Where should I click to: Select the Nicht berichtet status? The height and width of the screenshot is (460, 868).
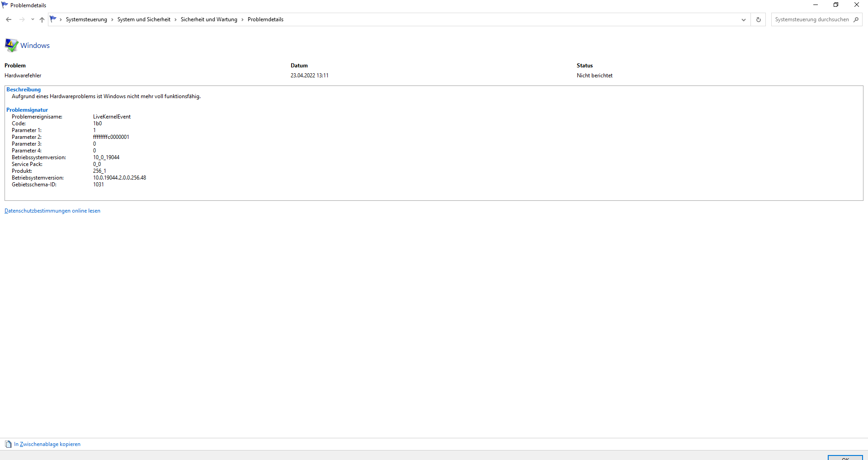coord(594,76)
